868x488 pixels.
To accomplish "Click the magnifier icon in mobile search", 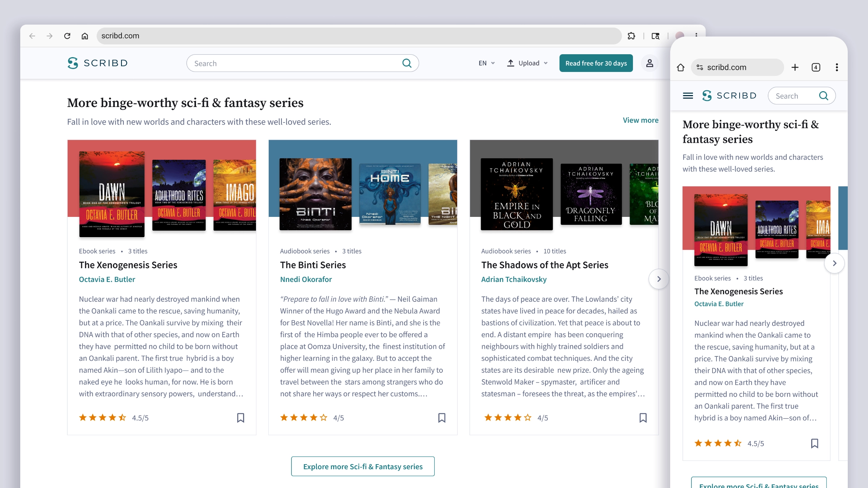I will 824,96.
